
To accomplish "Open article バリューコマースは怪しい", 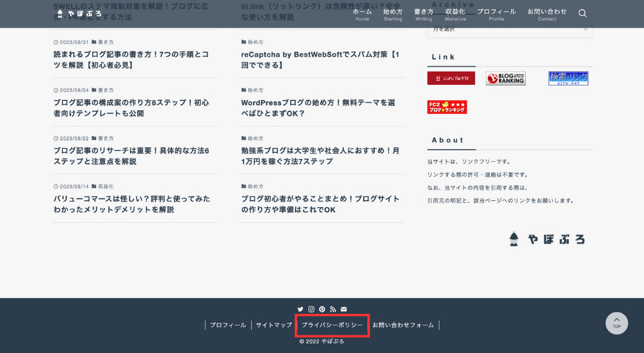I will point(131,204).
